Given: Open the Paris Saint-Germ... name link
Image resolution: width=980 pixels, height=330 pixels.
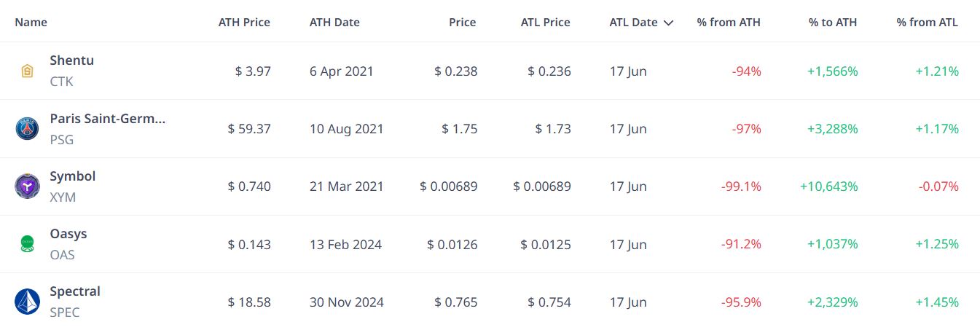Looking at the screenshot, I should [108, 118].
